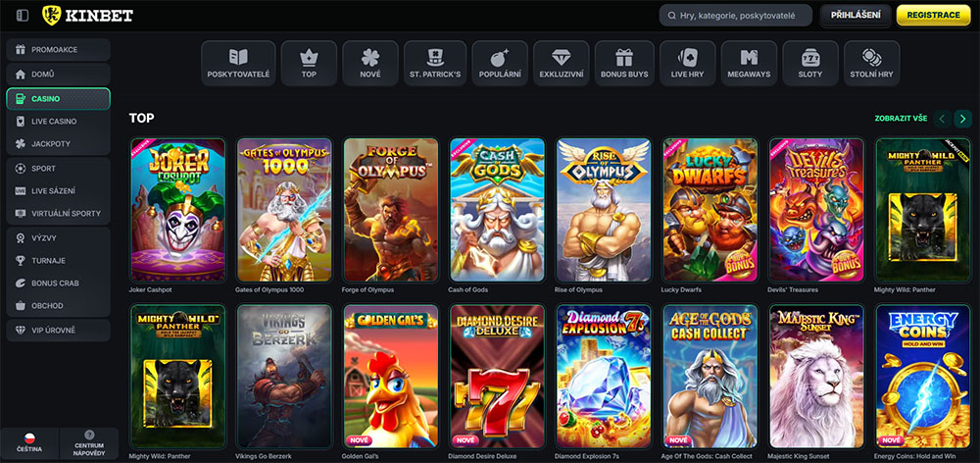The height and width of the screenshot is (463, 980).
Task: Go to previous TOP games with left arrow
Action: [x=943, y=119]
